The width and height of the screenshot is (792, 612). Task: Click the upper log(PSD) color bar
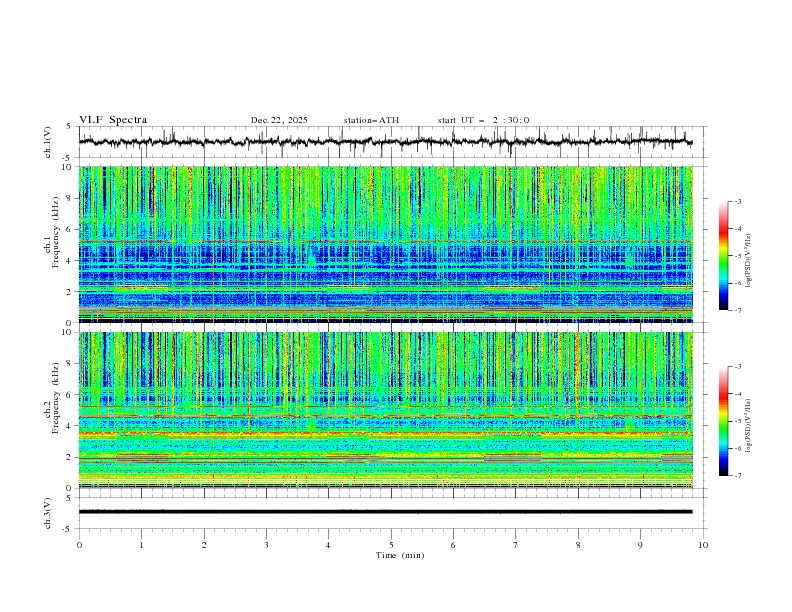[723, 255]
